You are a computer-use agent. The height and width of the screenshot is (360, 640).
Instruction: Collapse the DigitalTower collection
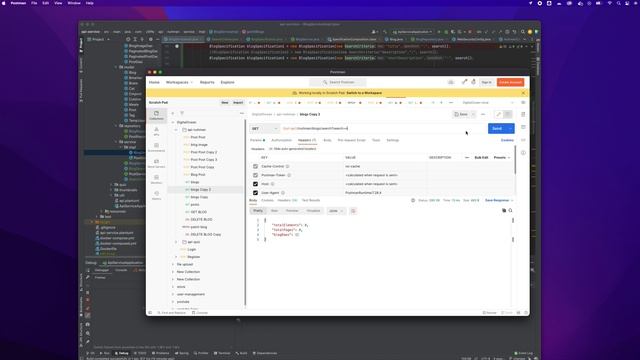pyautogui.click(x=173, y=122)
